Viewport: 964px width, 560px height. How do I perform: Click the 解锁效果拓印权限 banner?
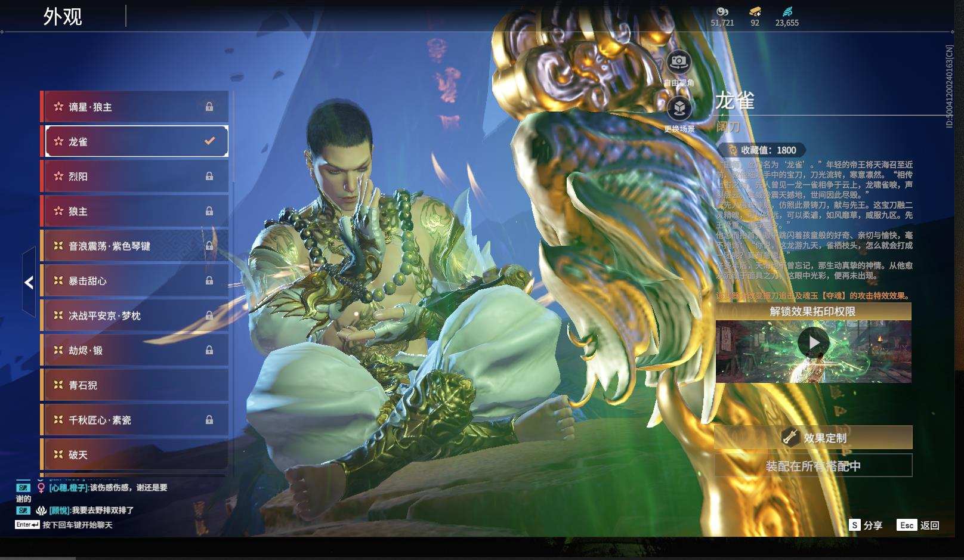(x=814, y=311)
